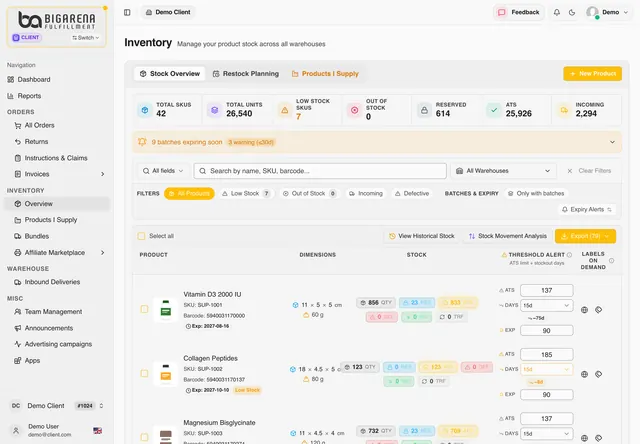Toggle the Low Stock filter
Image resolution: width=640 pixels, height=444 pixels.
pos(246,193)
